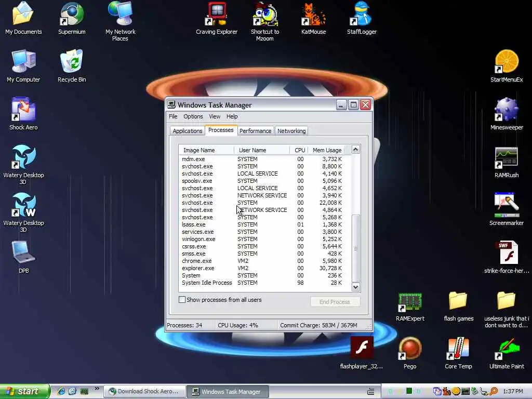
Task: Click the End Process button
Action: click(335, 302)
